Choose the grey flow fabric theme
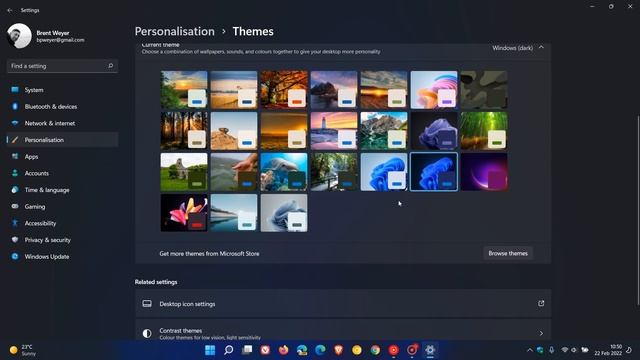 pyautogui.click(x=284, y=213)
